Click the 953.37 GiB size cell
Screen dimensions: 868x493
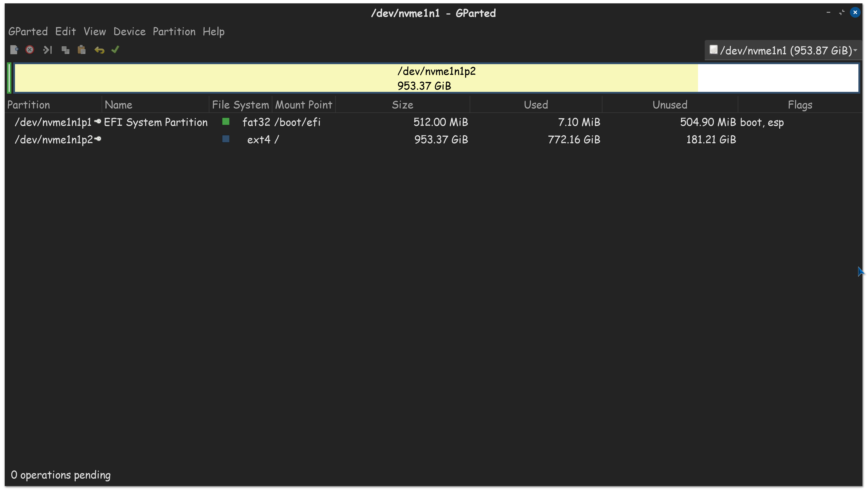tap(441, 139)
